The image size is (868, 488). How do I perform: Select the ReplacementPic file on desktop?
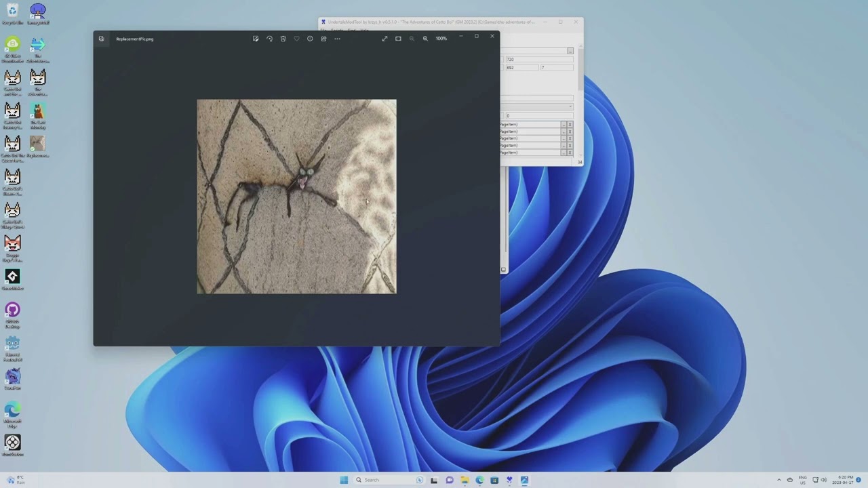tap(37, 146)
